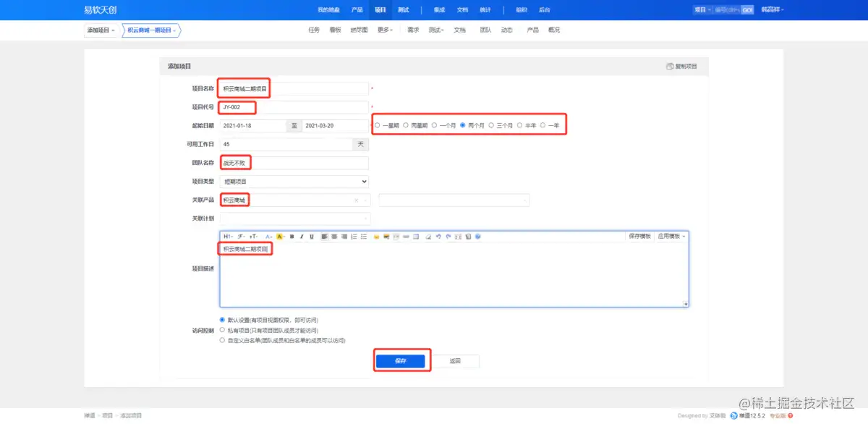Insert ordered list in description editor

pos(354,237)
